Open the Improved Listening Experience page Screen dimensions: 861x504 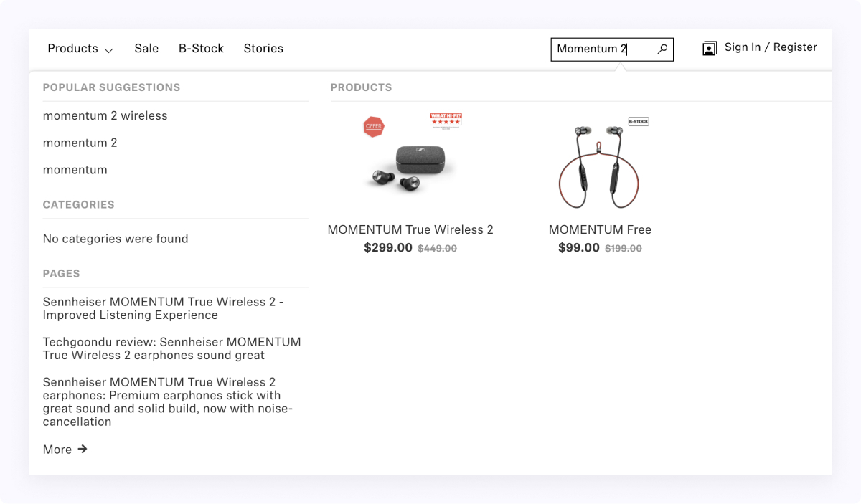tap(163, 308)
